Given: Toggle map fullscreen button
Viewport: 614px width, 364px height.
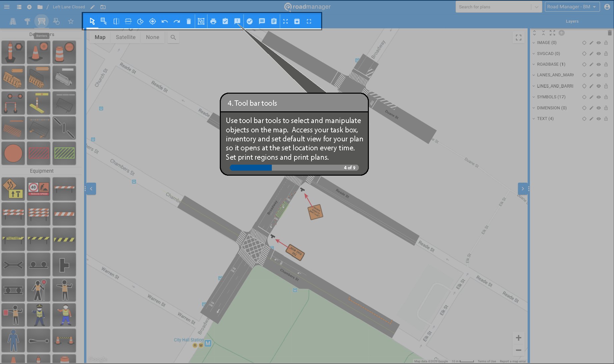Looking at the screenshot, I should coord(518,38).
